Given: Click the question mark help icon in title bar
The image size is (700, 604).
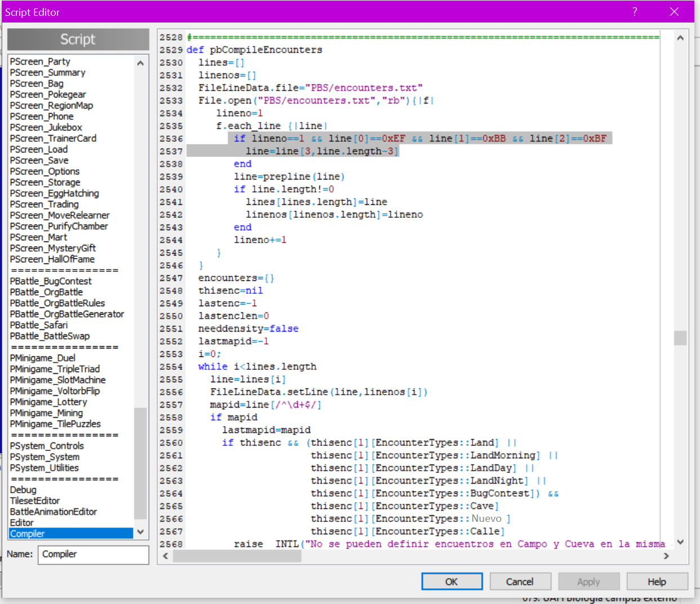Looking at the screenshot, I should [x=635, y=12].
